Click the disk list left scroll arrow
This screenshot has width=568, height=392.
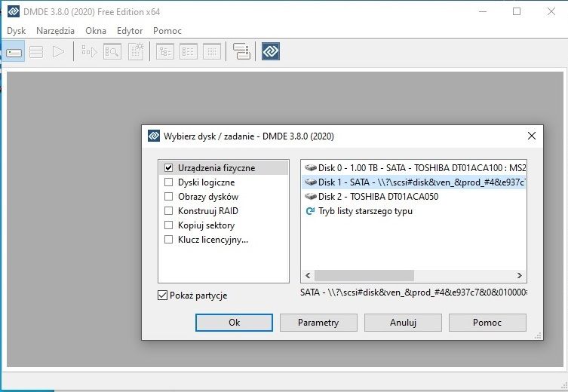(x=308, y=275)
